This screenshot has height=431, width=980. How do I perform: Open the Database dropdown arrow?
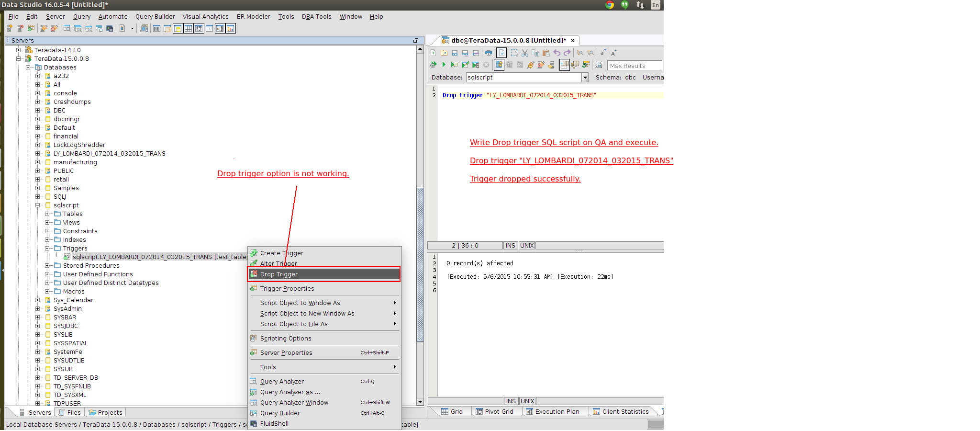pyautogui.click(x=585, y=77)
